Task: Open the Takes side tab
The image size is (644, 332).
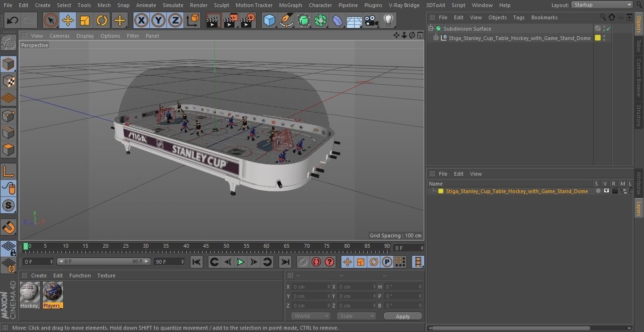Action: coord(639,45)
